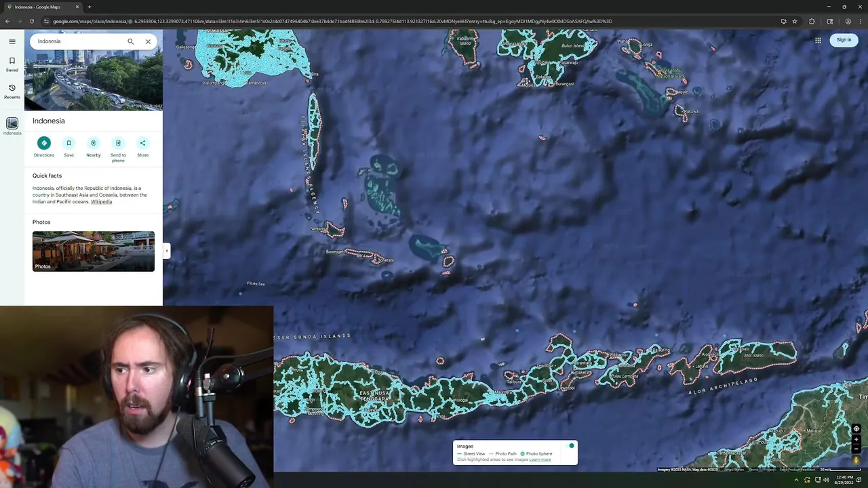
Task: Click the browser forward arrow
Action: (19, 21)
